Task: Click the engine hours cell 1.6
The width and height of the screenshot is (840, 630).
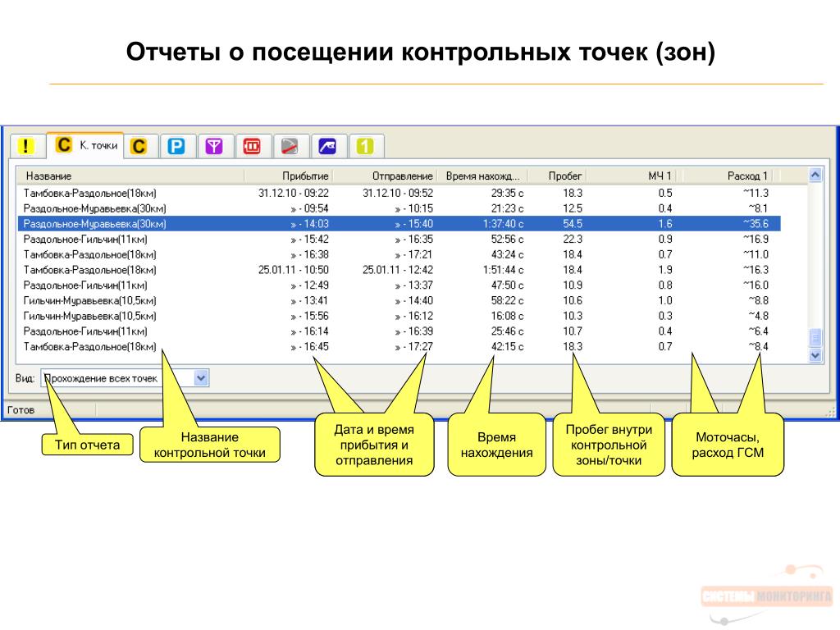Action: pyautogui.click(x=664, y=223)
